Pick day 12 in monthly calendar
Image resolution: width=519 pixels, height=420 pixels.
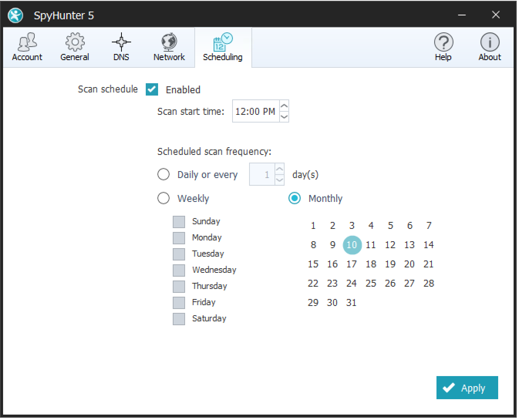coord(390,245)
